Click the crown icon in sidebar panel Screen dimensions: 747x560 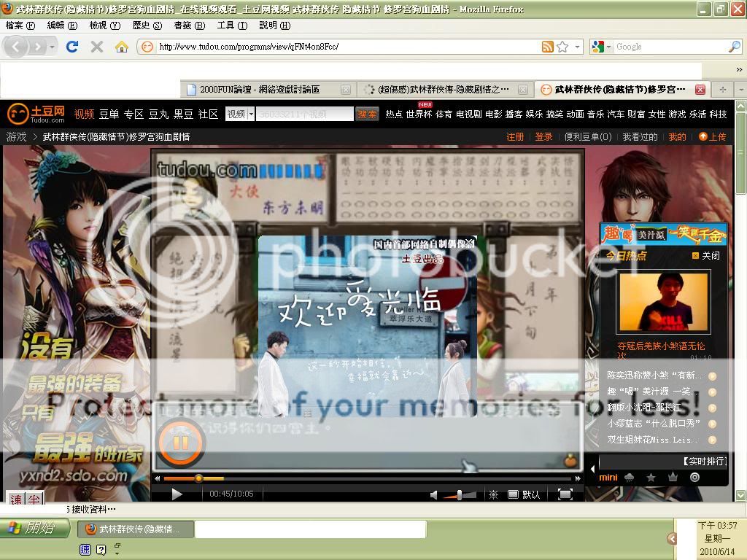tap(673, 478)
